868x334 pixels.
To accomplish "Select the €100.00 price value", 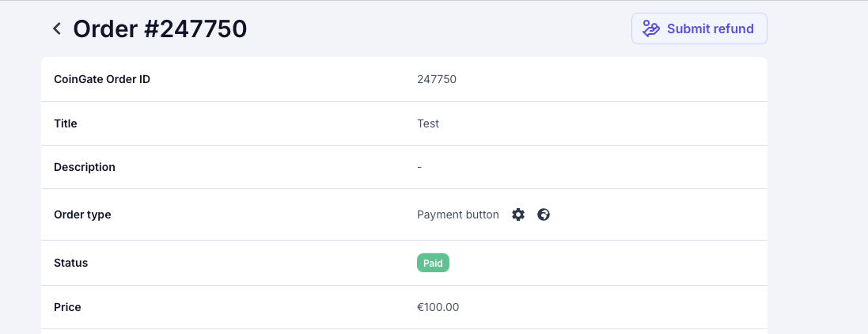I will 438,307.
